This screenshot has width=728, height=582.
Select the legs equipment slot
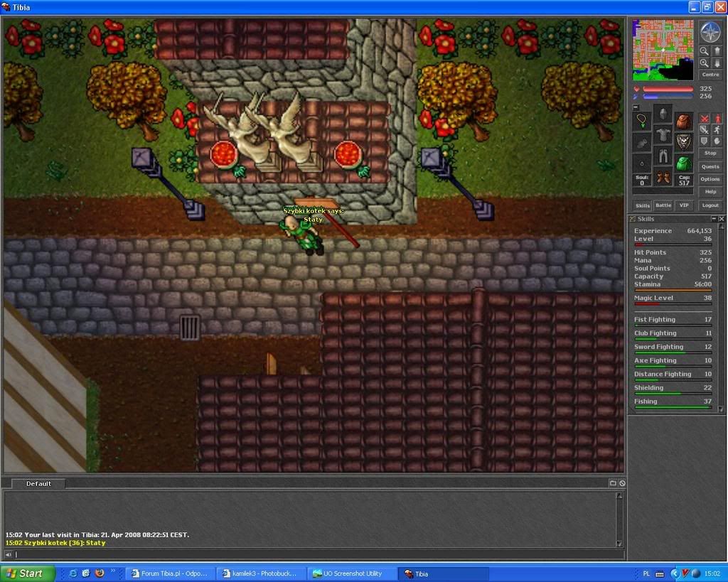(663, 156)
